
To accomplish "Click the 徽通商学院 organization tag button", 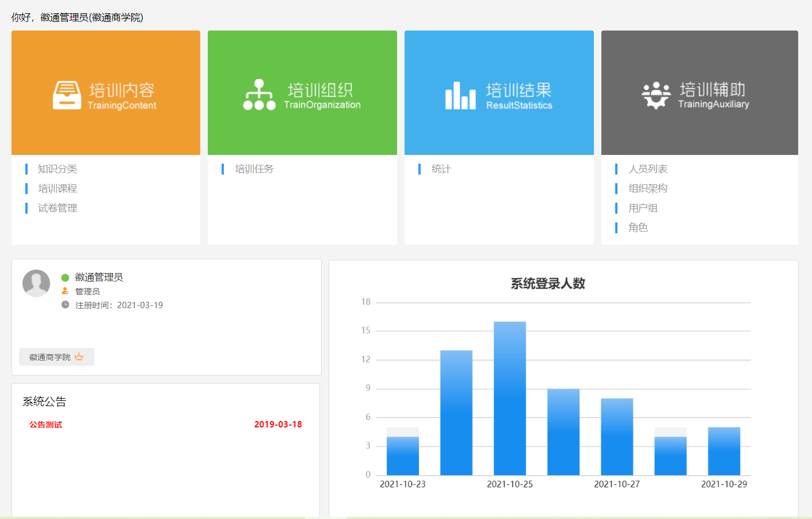I will pyautogui.click(x=56, y=357).
